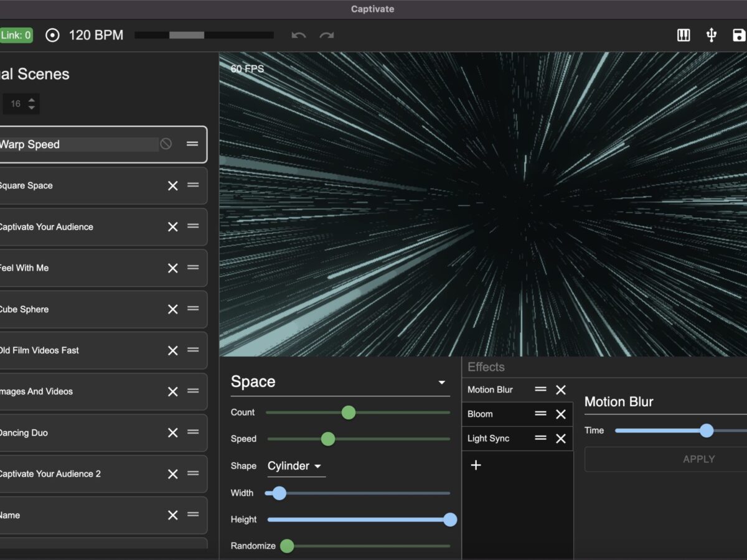This screenshot has width=747, height=560.
Task: Delete the Bloom effect
Action: tap(561, 414)
